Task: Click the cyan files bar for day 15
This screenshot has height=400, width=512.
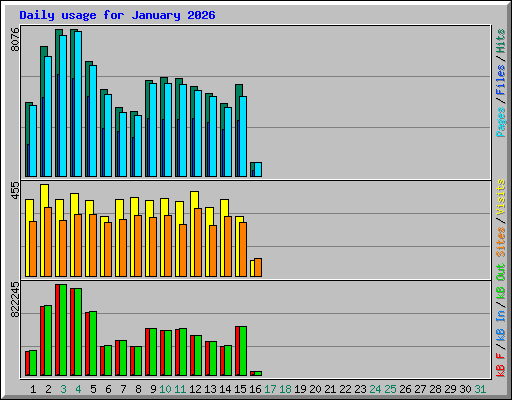Action: (x=243, y=137)
